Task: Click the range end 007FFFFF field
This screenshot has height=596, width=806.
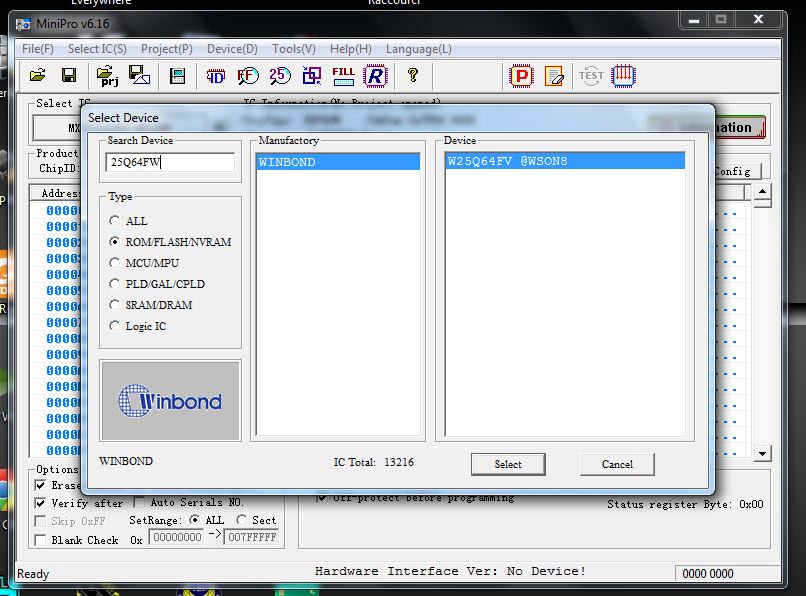Action: [x=252, y=537]
